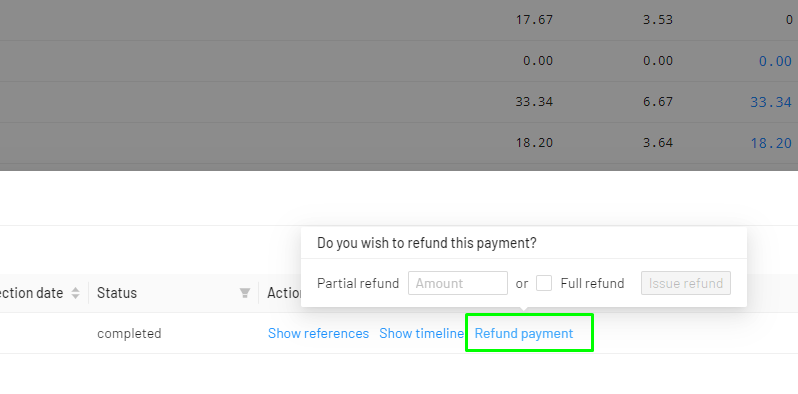Viewport: 798px width, 394px height.
Task: Select the 'Partial refund' label
Action: pos(358,284)
